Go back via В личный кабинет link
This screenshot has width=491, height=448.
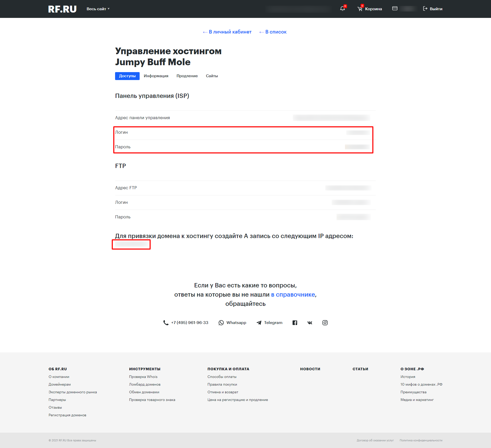click(x=227, y=32)
